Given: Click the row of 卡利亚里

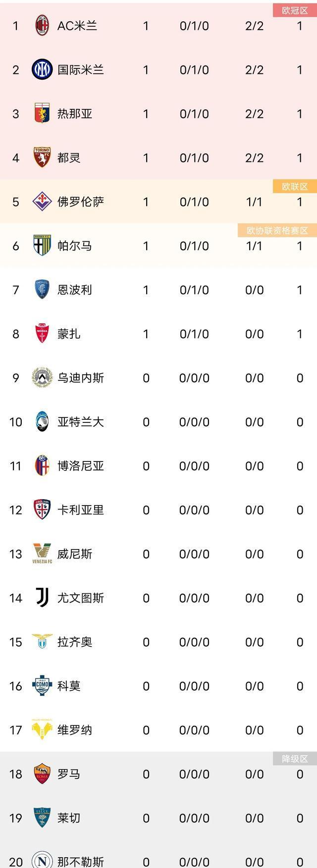Looking at the screenshot, I should [x=158, y=510].
